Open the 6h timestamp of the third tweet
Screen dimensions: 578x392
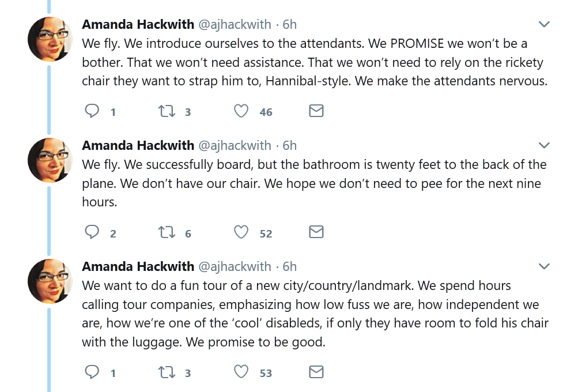click(x=289, y=266)
